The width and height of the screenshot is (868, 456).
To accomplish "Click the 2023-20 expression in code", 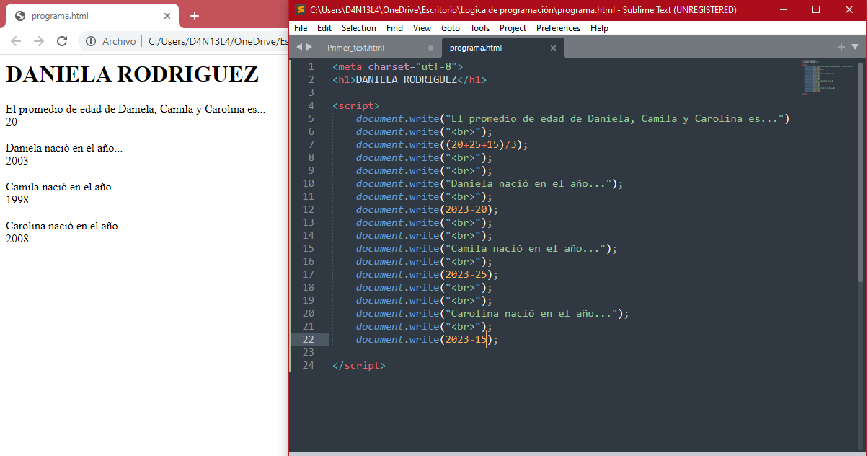I will (x=467, y=209).
